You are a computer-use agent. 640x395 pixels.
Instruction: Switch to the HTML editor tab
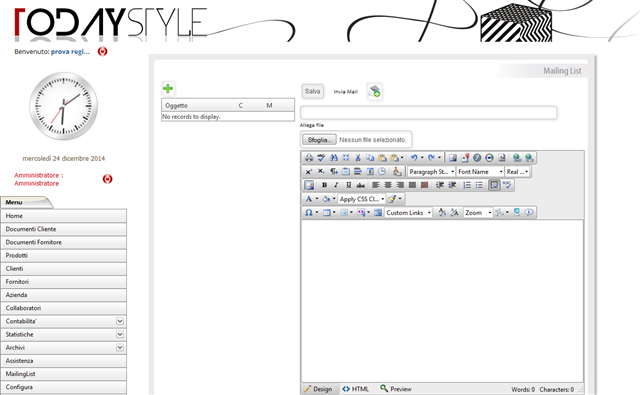[356, 389]
